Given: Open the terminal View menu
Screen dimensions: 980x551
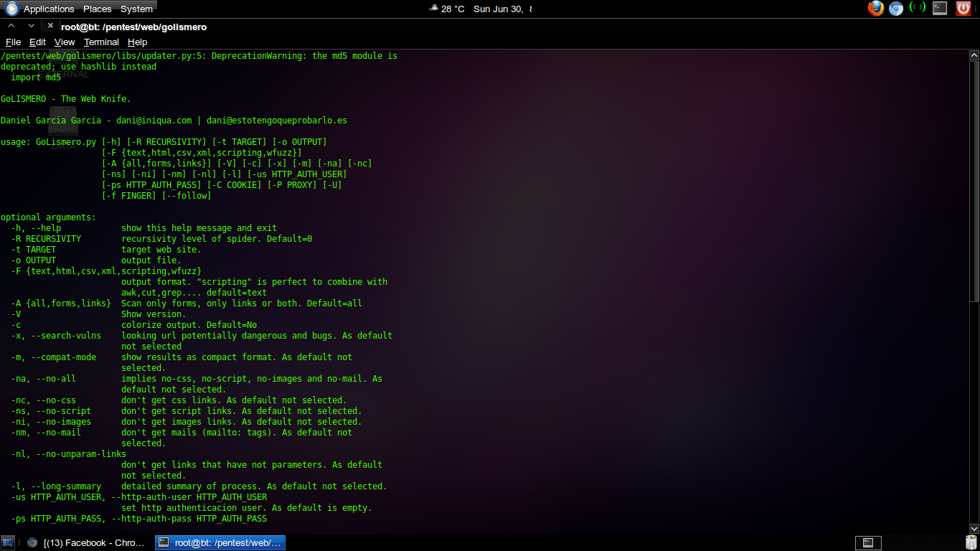Looking at the screenshot, I should (65, 42).
